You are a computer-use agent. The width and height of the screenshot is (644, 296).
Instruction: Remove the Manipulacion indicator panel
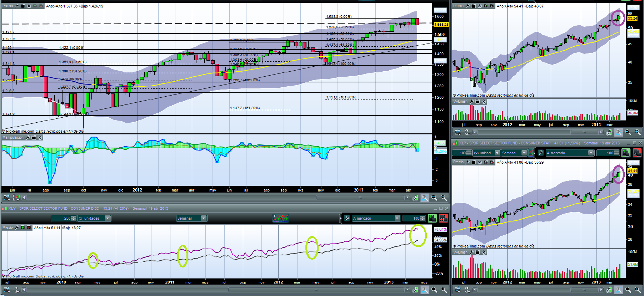click(40, 138)
